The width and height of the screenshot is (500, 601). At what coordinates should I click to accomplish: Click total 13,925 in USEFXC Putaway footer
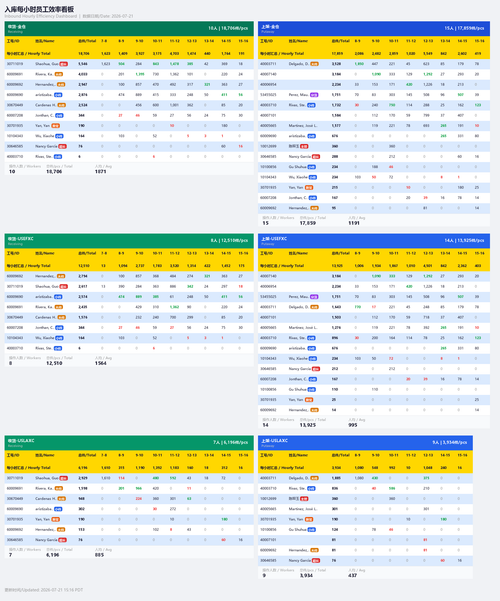pyautogui.click(x=308, y=425)
